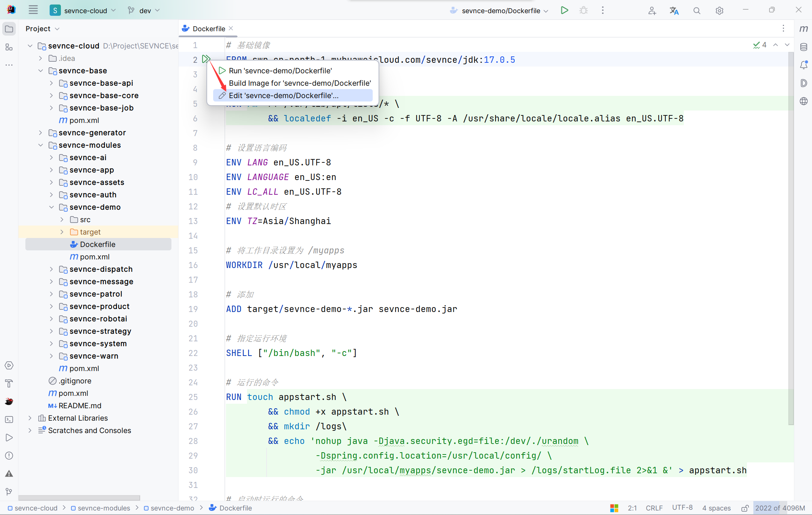Image resolution: width=812 pixels, height=515 pixels.
Task: Open IDE settings gear icon
Action: (719, 11)
